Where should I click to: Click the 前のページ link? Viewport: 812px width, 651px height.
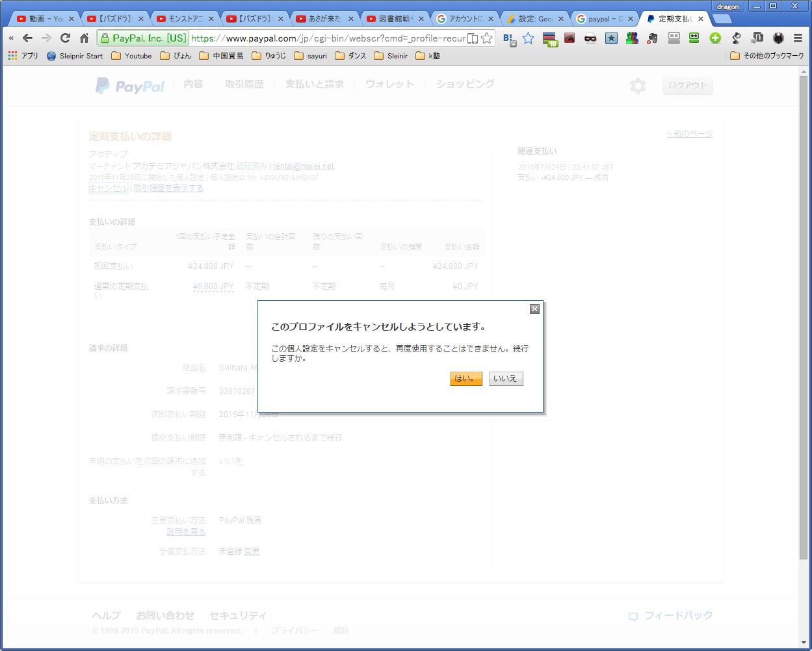690,134
